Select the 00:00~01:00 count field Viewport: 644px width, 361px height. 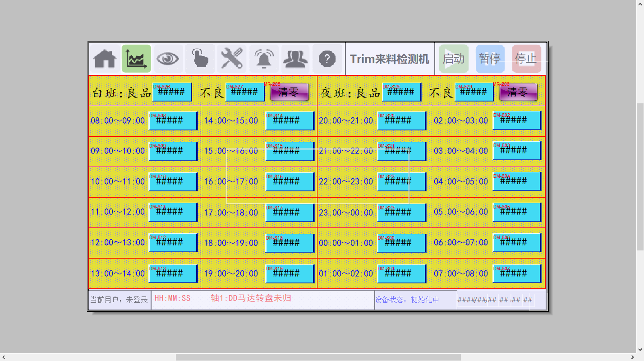(x=402, y=242)
